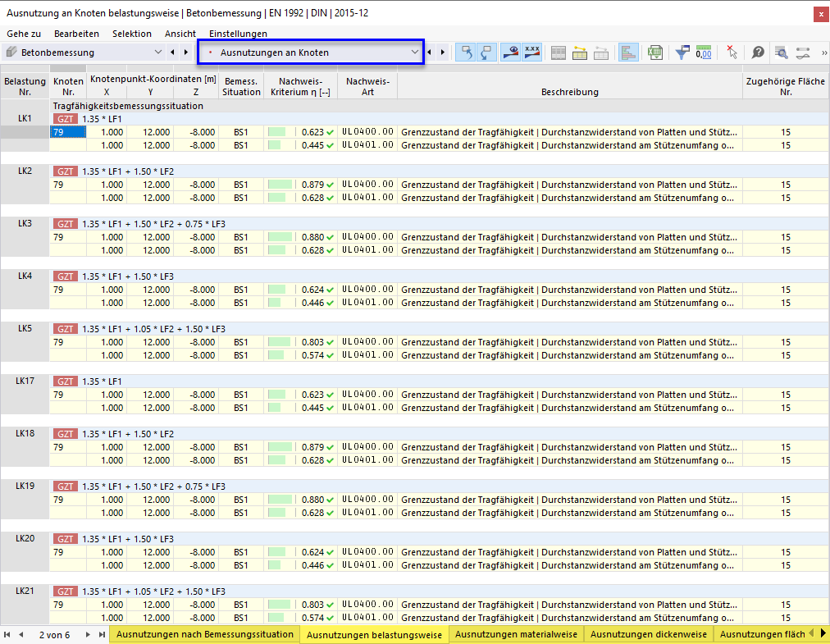Jump to first tab page icon
Screen dimensions: 830x644
(7, 634)
